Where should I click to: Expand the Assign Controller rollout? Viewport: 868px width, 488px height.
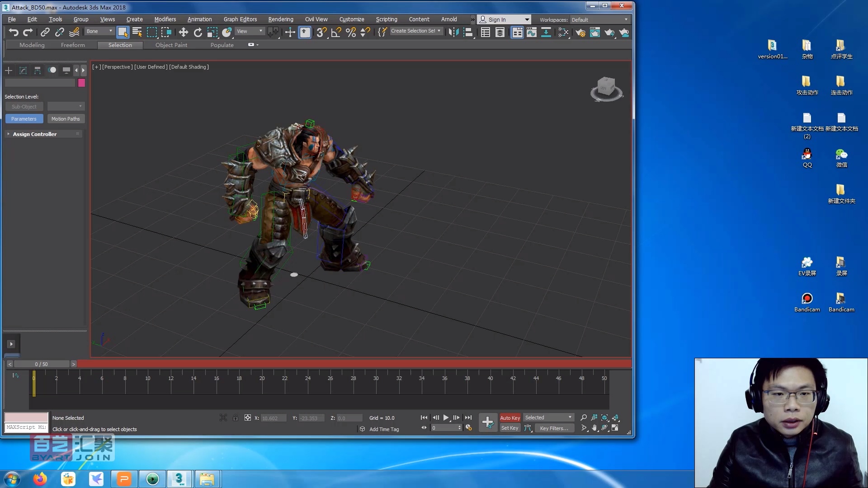34,134
